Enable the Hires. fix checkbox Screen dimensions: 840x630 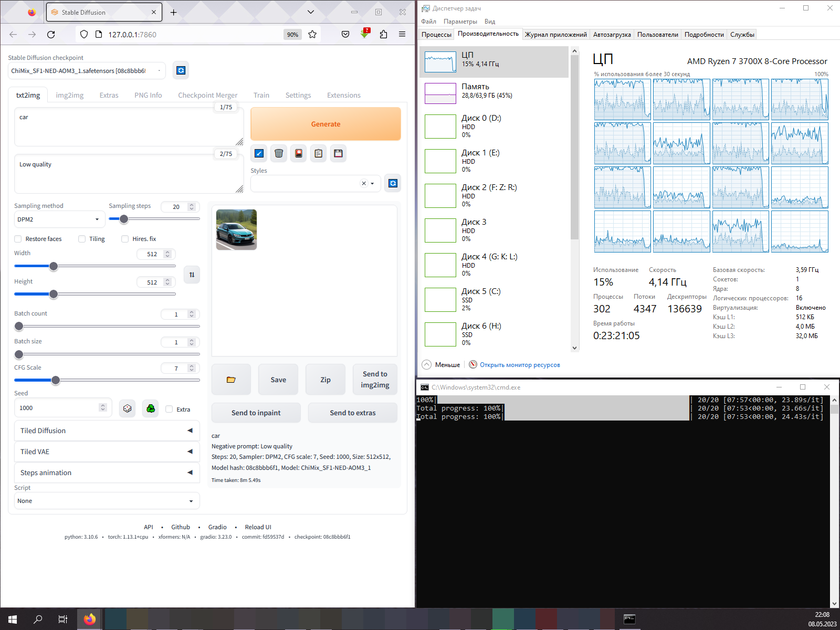tap(125, 239)
